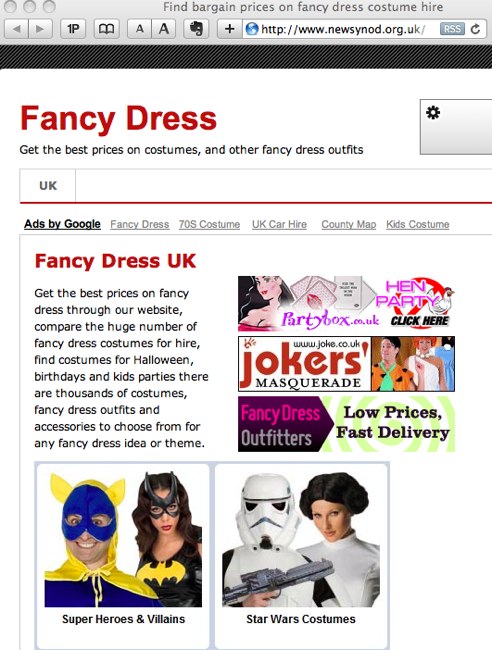Go back with the left arrow button
Screen dimensions: 492x650
coord(17,29)
